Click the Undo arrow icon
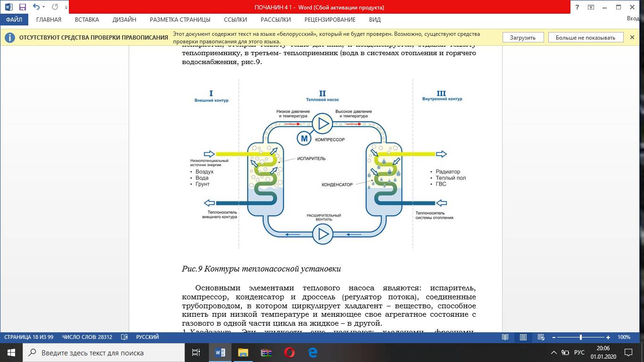Image resolution: width=644 pixels, height=362 pixels. pos(35,7)
